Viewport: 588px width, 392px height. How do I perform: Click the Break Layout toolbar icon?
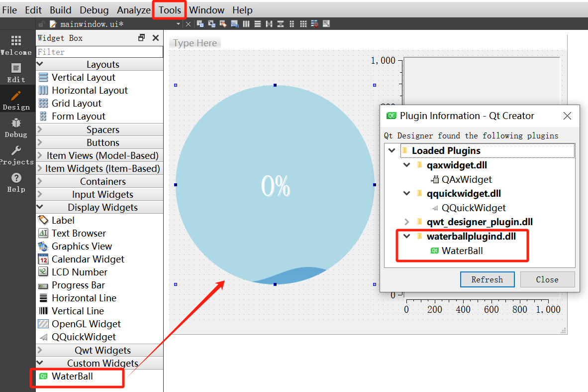[314, 24]
